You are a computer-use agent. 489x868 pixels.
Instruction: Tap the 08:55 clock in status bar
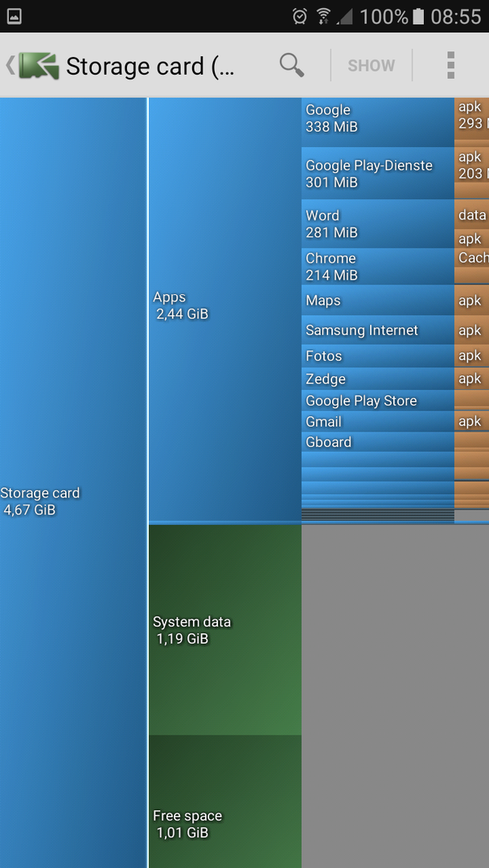pos(456,17)
